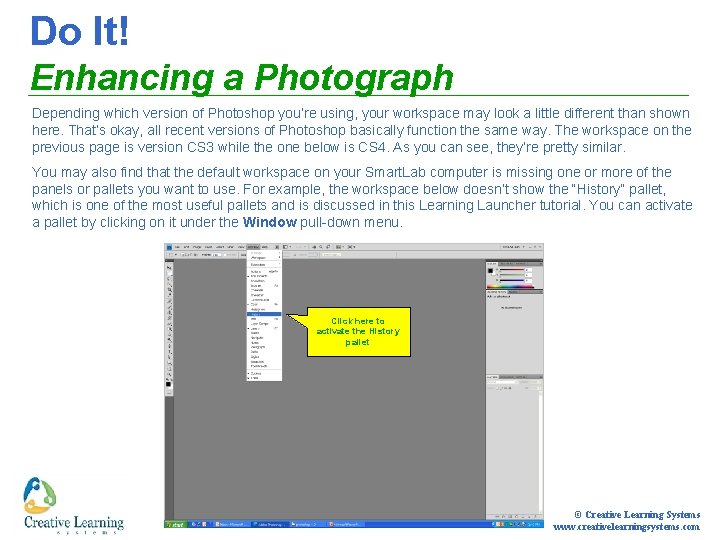Toggle Options checked item in Window menu
Screen dimensions: 720x540
click(264, 373)
